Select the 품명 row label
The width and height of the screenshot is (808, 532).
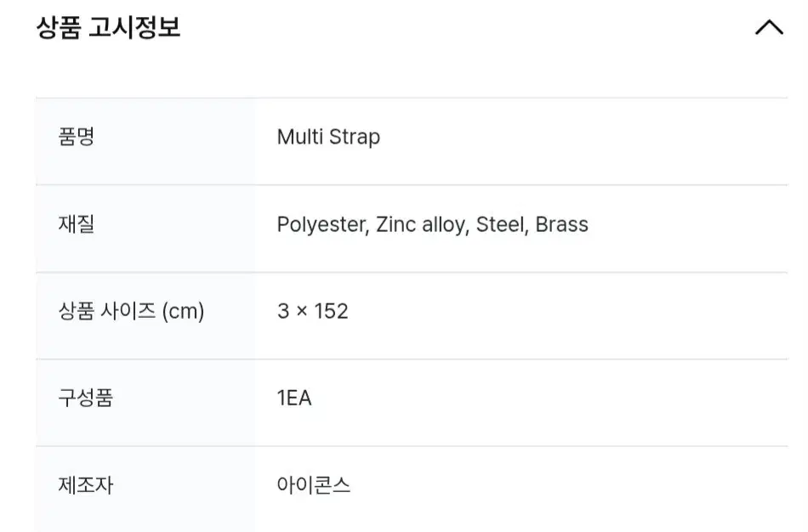75,137
